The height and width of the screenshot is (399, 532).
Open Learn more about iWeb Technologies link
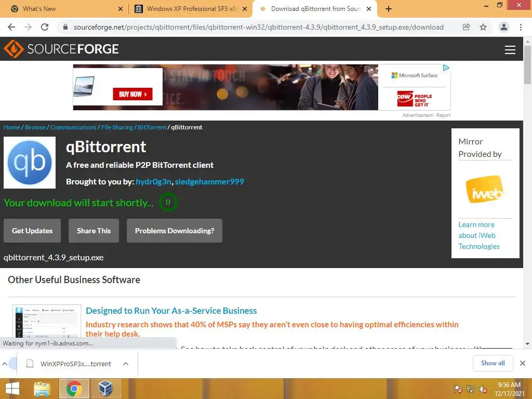coord(479,235)
